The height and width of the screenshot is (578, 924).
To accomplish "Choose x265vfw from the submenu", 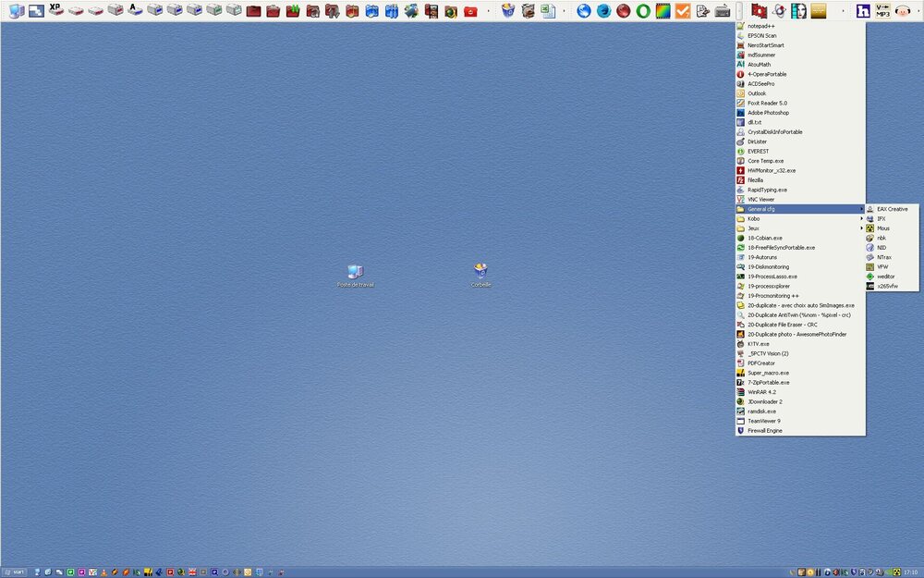I will click(887, 286).
